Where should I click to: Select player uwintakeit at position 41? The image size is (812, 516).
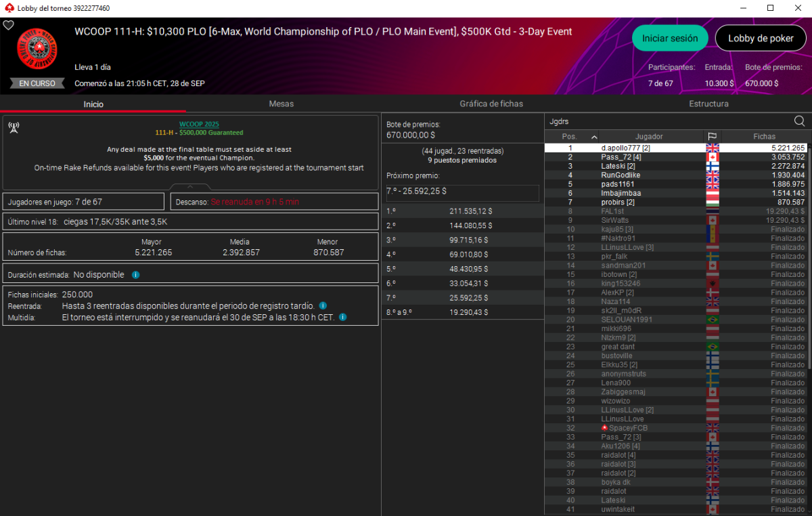coord(676,509)
